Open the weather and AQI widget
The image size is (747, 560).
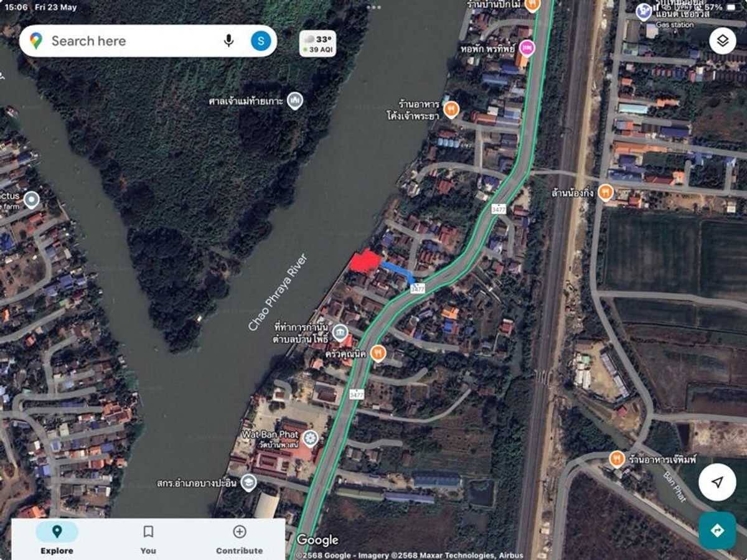317,44
